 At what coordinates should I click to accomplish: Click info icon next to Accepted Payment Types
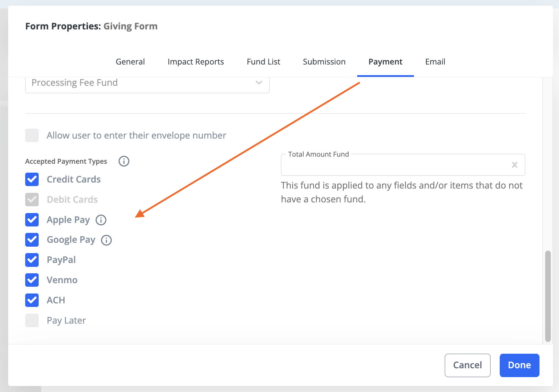[124, 161]
